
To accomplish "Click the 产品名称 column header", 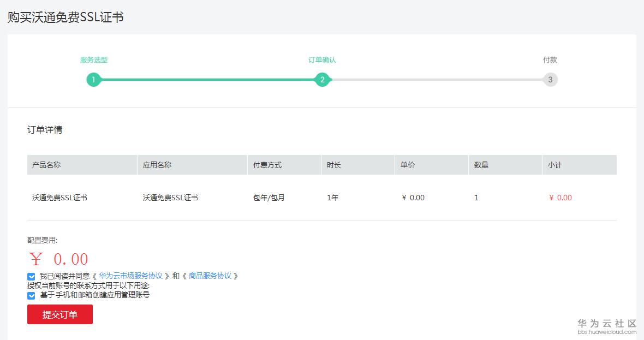I will (46, 164).
